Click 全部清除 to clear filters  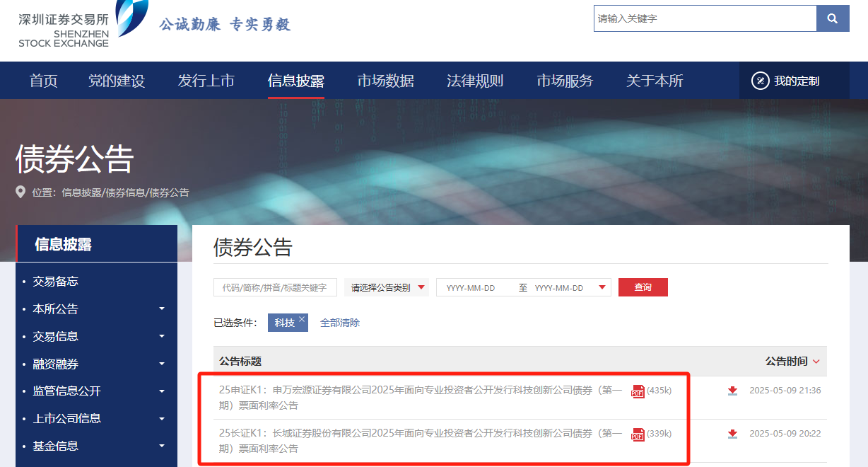point(340,323)
